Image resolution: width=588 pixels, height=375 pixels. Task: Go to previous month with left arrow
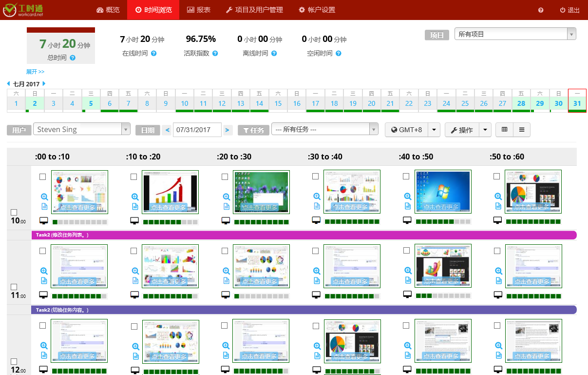(x=9, y=84)
